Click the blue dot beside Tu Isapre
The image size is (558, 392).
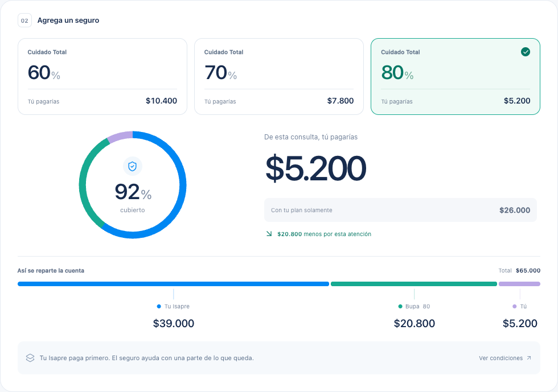(x=159, y=306)
